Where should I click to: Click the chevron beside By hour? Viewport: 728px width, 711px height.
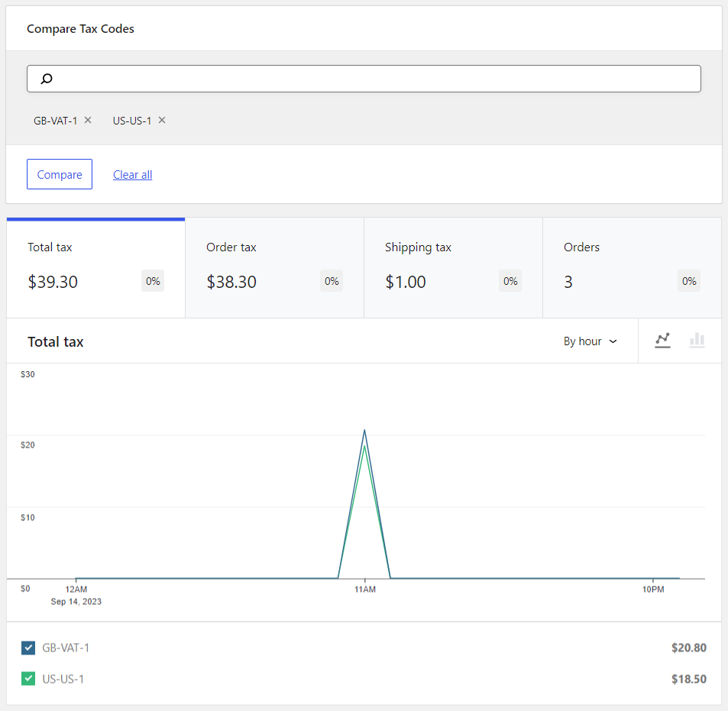click(612, 341)
